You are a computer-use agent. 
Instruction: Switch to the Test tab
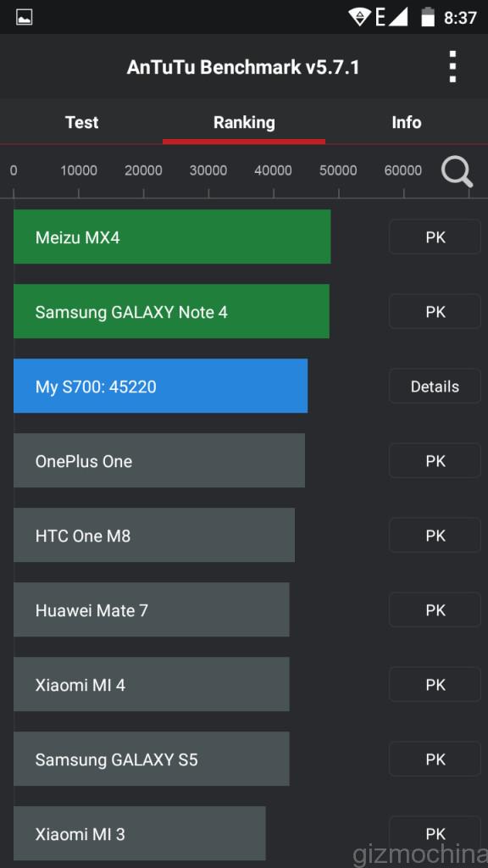(81, 122)
